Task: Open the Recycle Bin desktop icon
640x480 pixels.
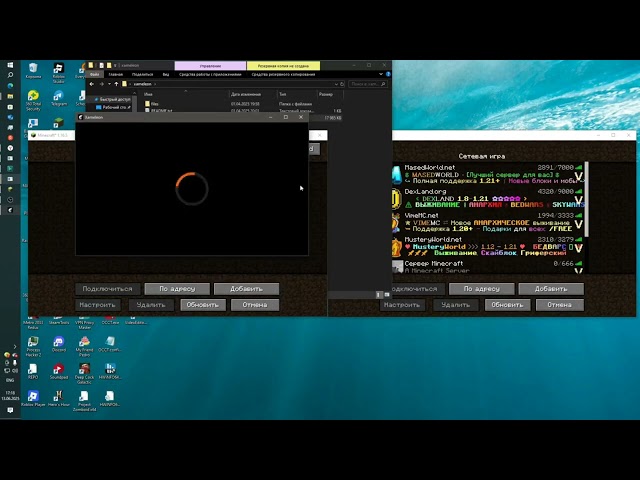Action: [33, 70]
